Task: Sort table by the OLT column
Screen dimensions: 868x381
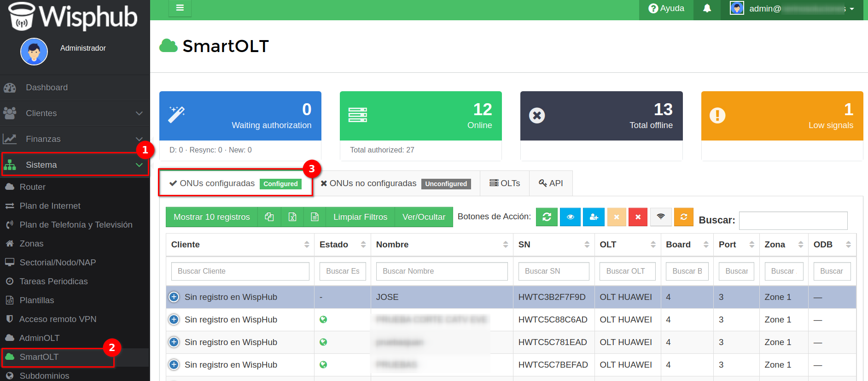Action: coord(628,245)
